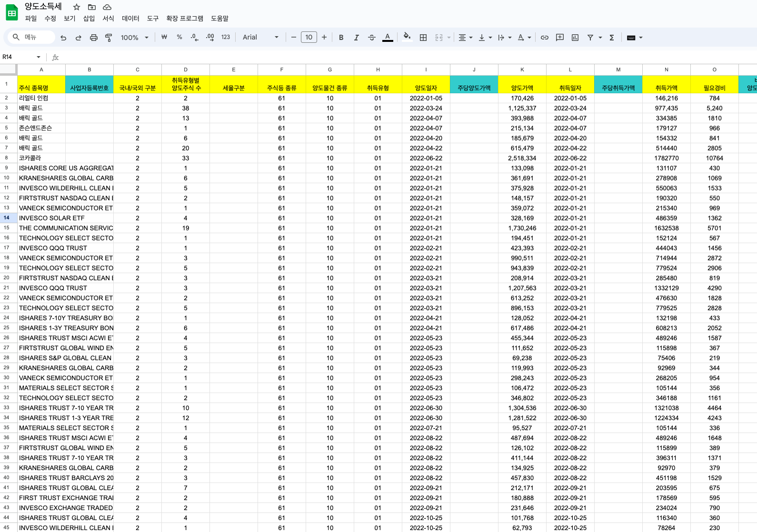Viewport: 757px width, 532px height.
Task: Open the 도움말 menu
Action: pyautogui.click(x=219, y=19)
